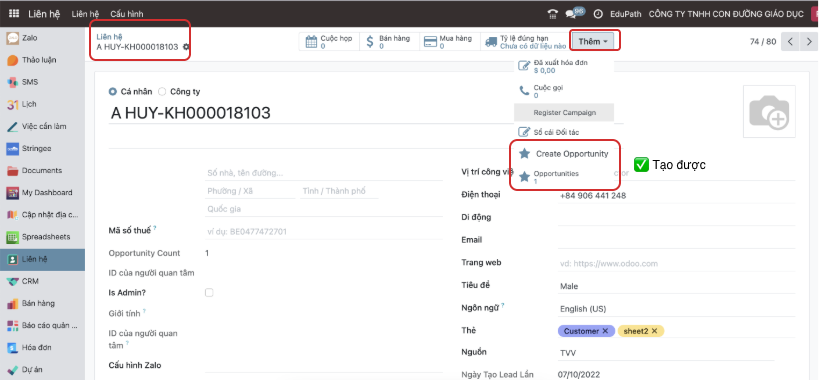Open Spreadsheets app in sidebar
819x380 pixels.
(x=42, y=237)
